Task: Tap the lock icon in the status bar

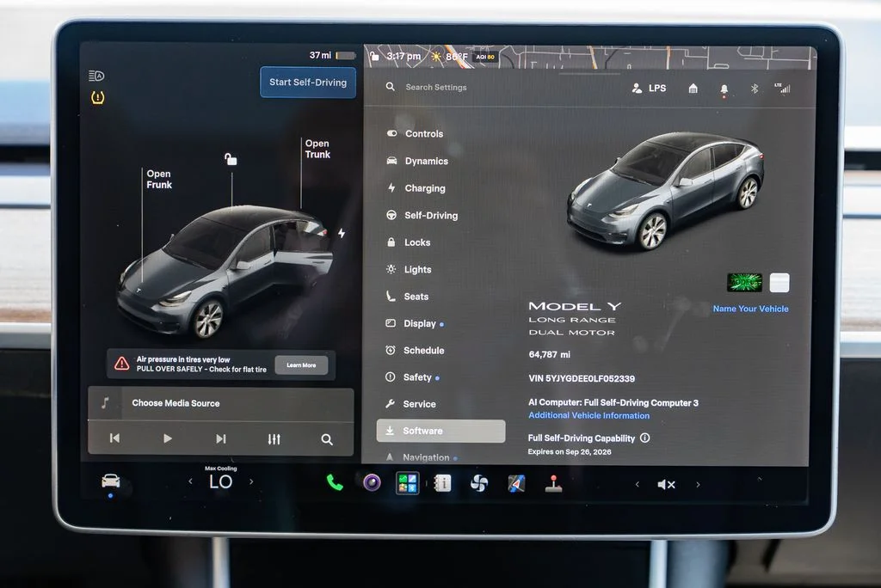Action: 374,56
